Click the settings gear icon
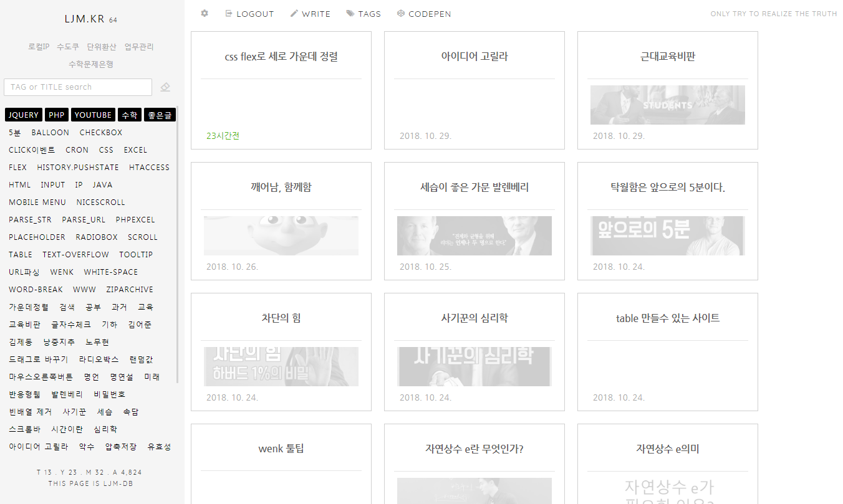Screen dimensions: 843x504 tap(205, 13)
